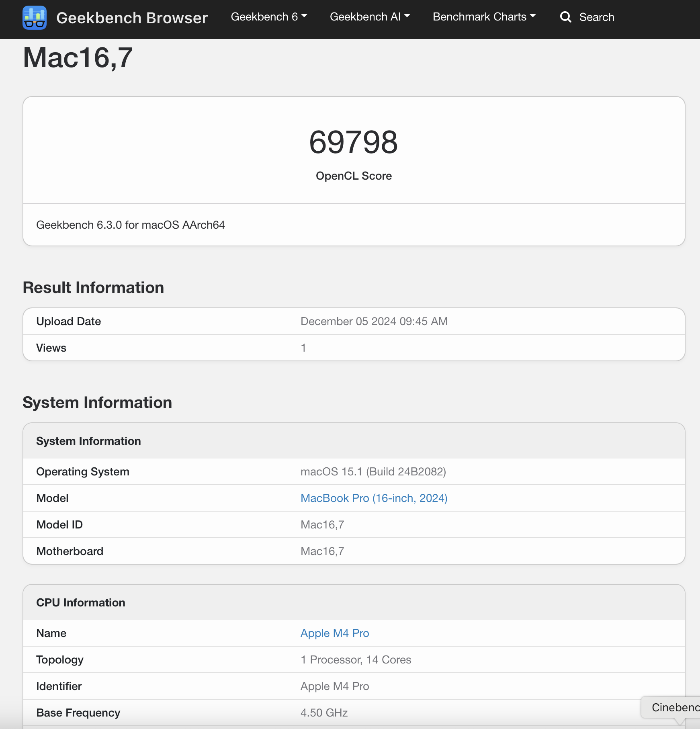
Task: Open MacBook Pro (16-inch, 2024) link
Action: pos(374,498)
